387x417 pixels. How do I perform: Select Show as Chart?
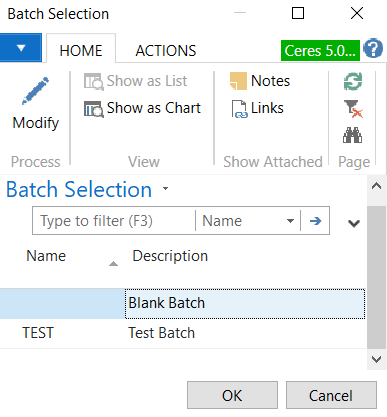[x=142, y=108]
